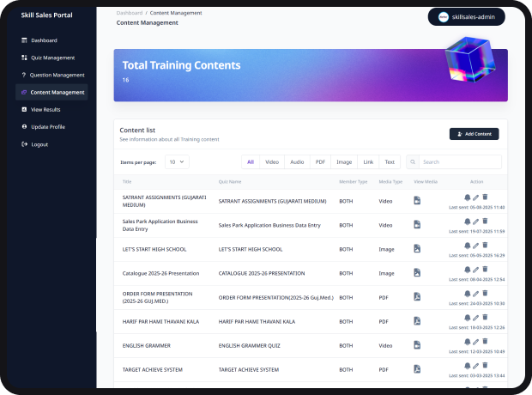
Task: Open the skillsales-admin account button
Action: coord(467,17)
